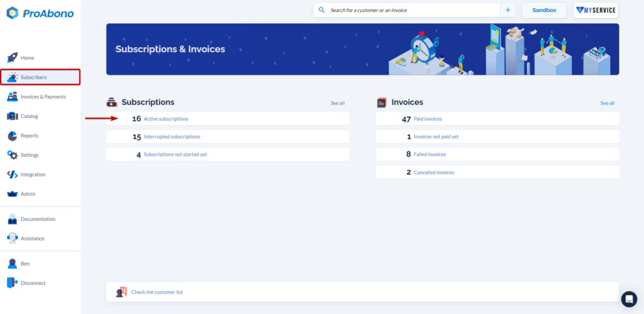The width and height of the screenshot is (644, 314).
Task: Open Admin via the crown icon
Action: click(13, 194)
